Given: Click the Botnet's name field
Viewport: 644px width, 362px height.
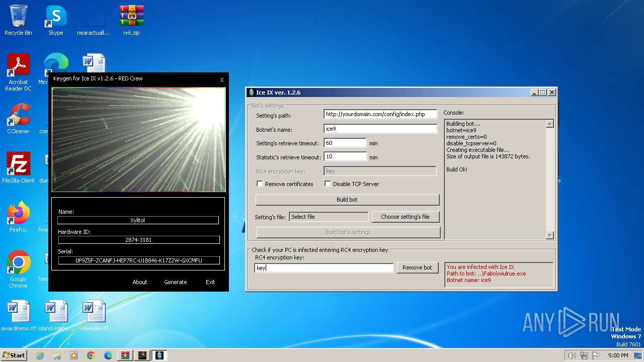Looking at the screenshot, I should [x=380, y=129].
